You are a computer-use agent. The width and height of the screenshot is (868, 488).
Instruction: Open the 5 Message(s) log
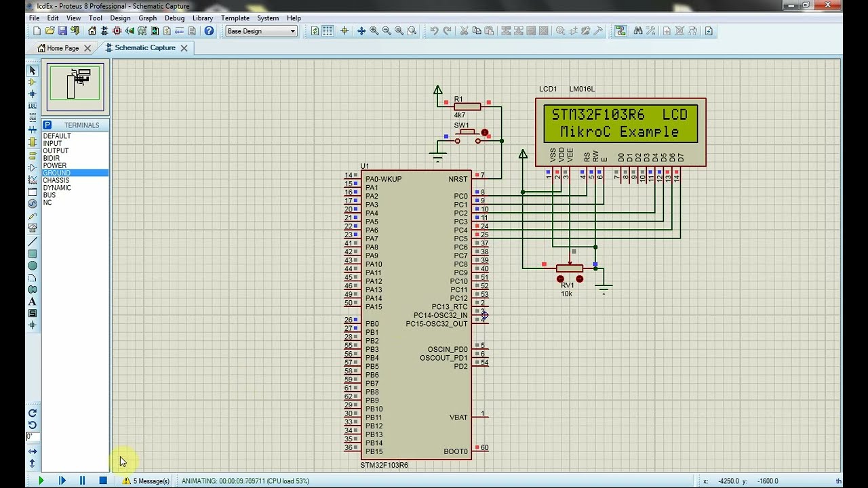[x=146, y=481]
